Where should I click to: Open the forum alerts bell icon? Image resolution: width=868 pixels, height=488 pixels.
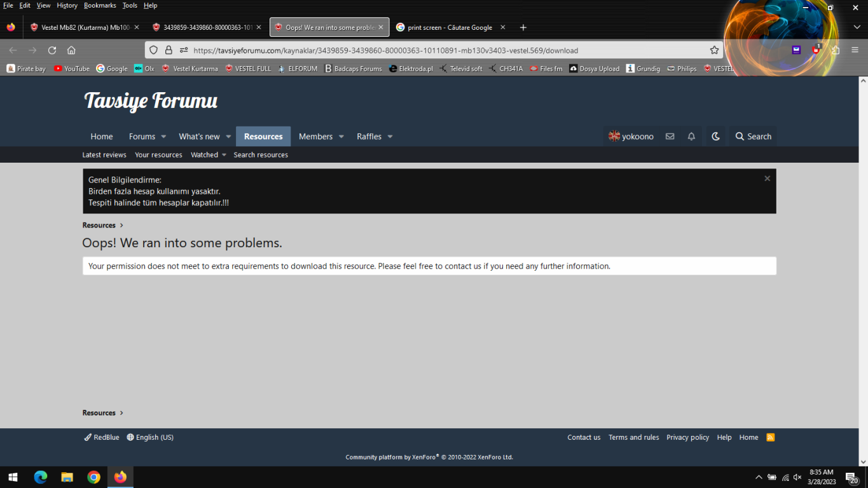point(691,137)
